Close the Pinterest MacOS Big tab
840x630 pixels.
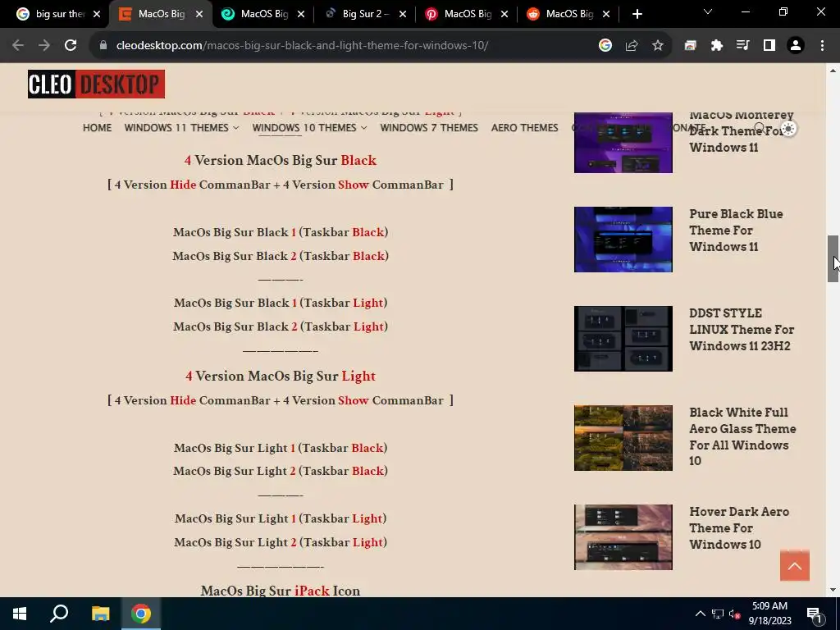pos(504,15)
